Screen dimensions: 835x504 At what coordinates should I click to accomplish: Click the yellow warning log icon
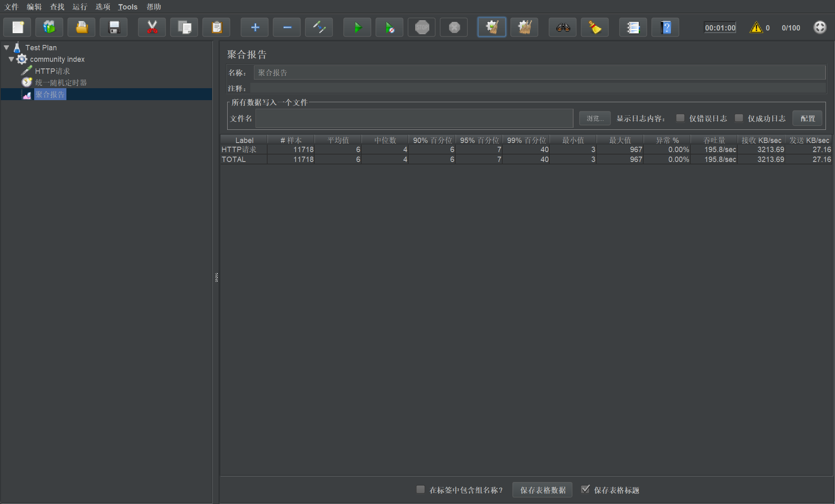756,28
